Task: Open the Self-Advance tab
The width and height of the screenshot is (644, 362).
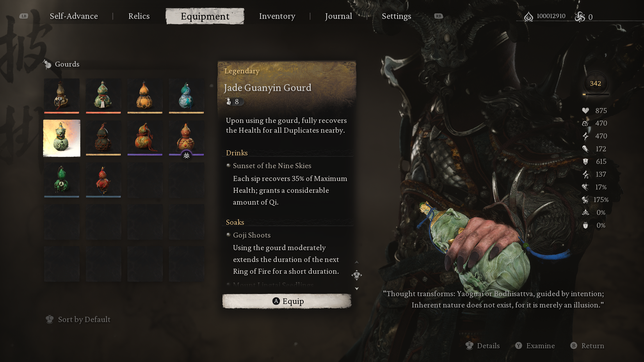Action: pyautogui.click(x=74, y=16)
